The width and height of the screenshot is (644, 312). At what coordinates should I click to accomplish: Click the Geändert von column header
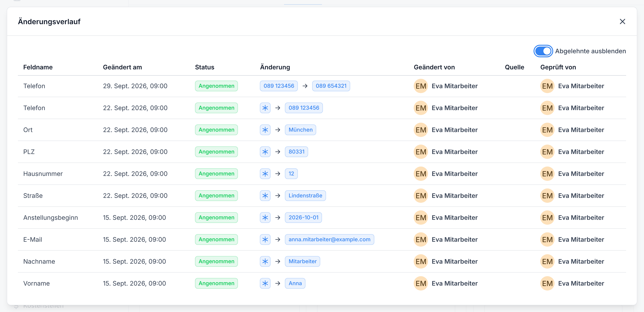click(x=434, y=67)
